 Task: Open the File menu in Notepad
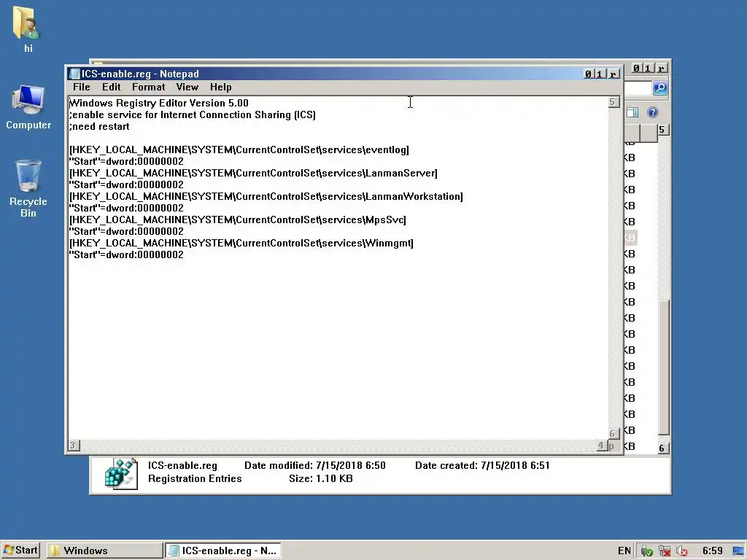(x=82, y=87)
